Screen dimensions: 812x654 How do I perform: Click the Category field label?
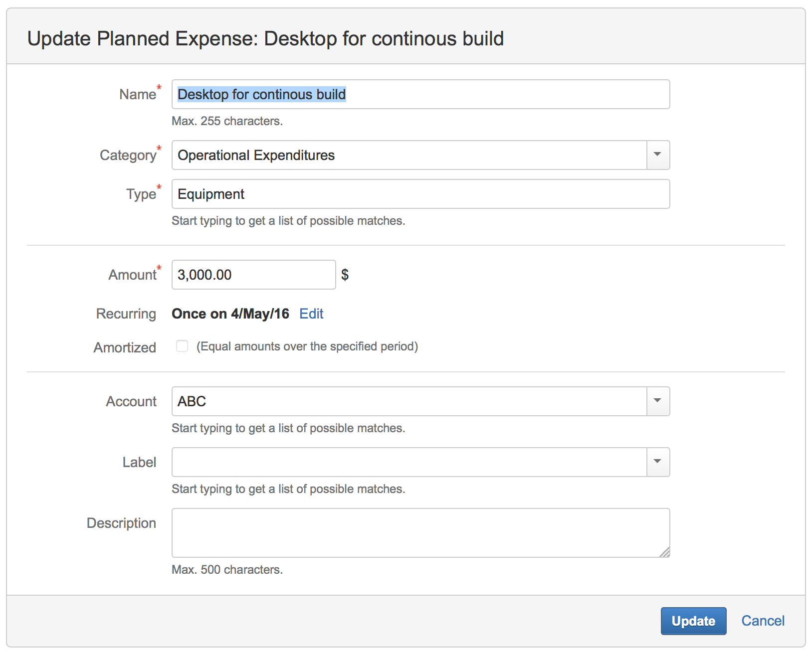pyautogui.click(x=128, y=155)
